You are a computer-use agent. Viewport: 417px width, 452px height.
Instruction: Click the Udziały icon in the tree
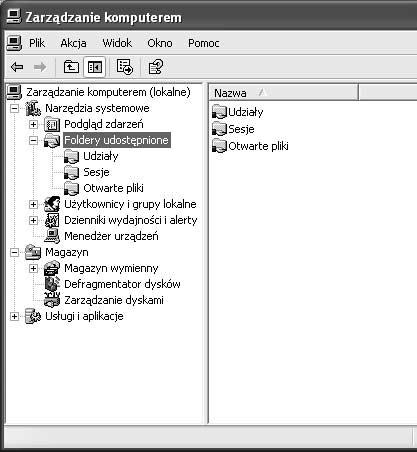pyautogui.click(x=71, y=156)
